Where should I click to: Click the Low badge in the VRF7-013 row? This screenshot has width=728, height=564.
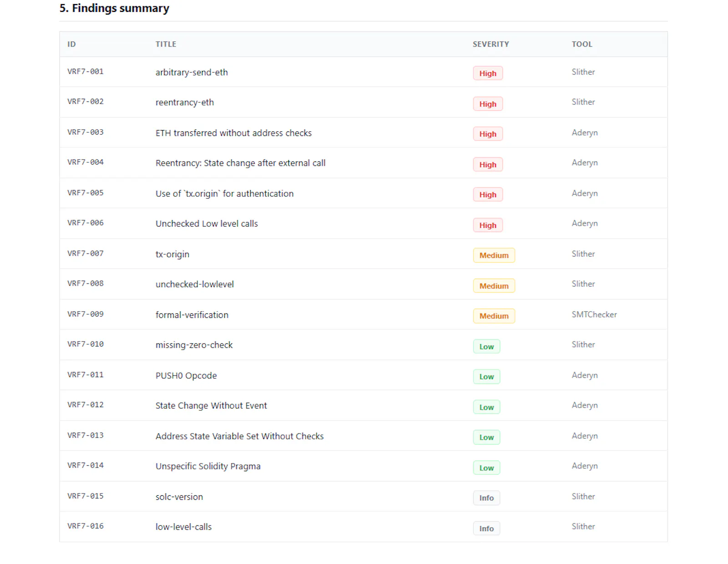click(x=486, y=437)
